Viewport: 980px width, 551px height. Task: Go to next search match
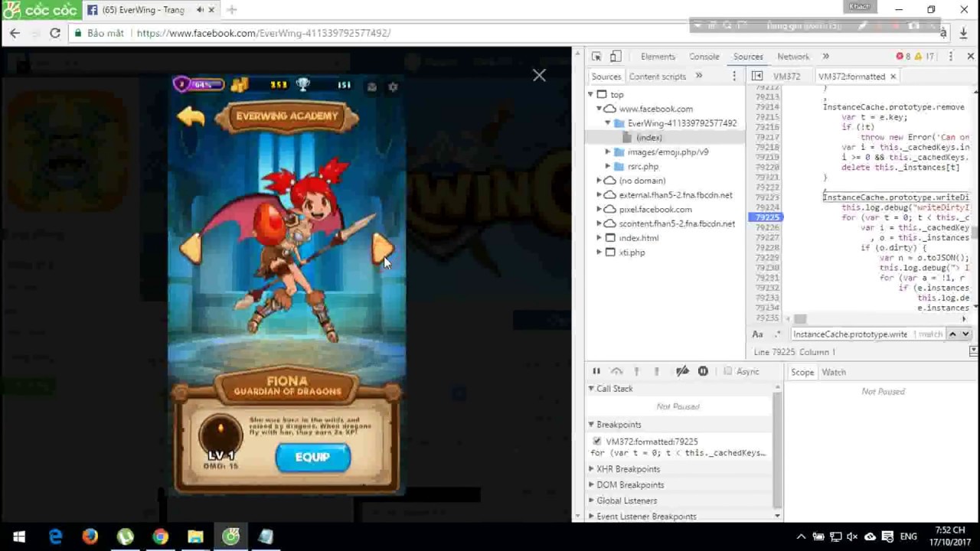coord(965,334)
